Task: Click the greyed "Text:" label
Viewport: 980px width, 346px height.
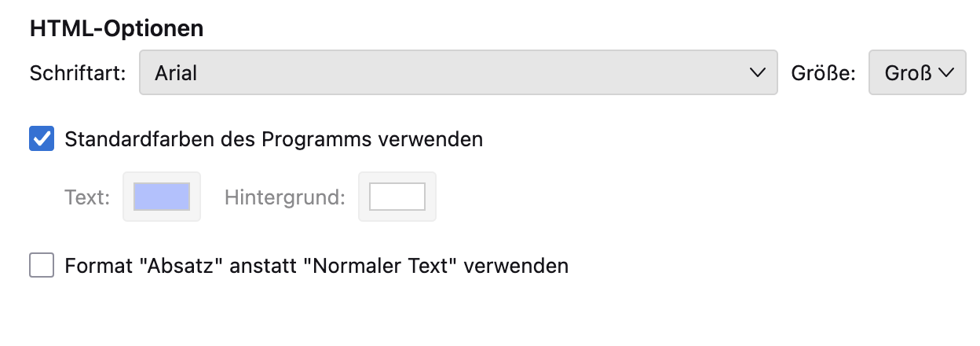Action: [87, 197]
